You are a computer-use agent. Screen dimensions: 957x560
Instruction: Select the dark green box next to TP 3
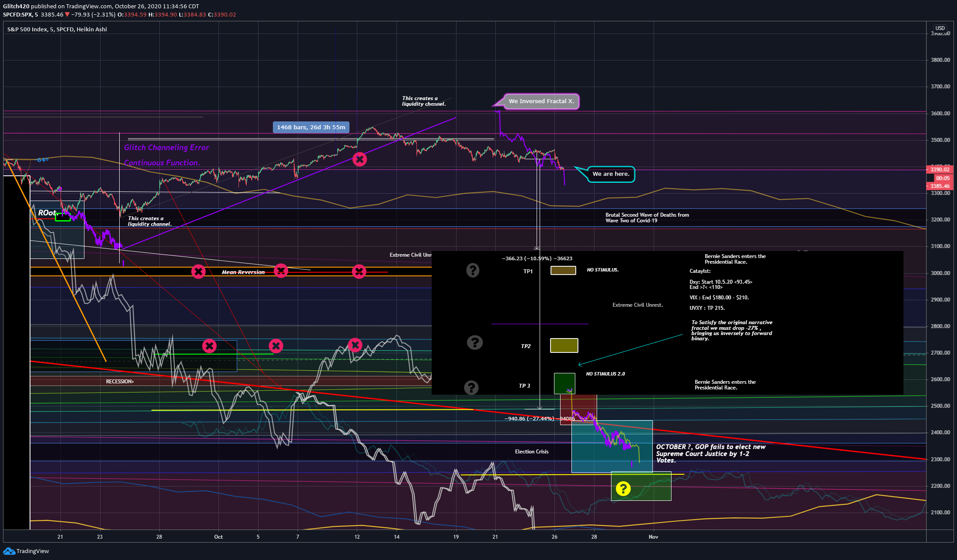tap(564, 383)
